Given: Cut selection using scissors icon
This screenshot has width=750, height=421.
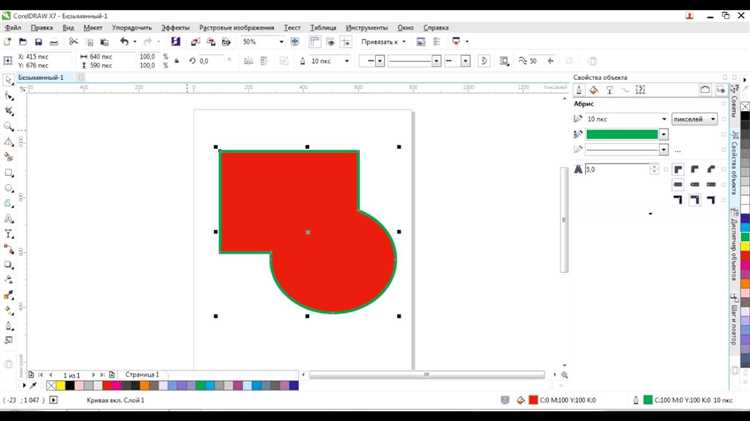Looking at the screenshot, I should tap(73, 42).
